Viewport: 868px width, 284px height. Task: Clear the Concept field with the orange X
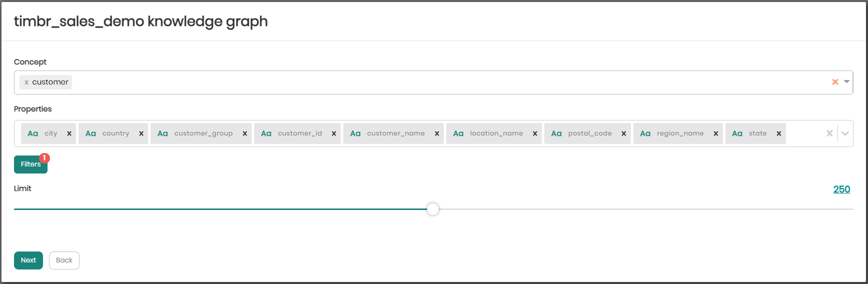coord(835,82)
